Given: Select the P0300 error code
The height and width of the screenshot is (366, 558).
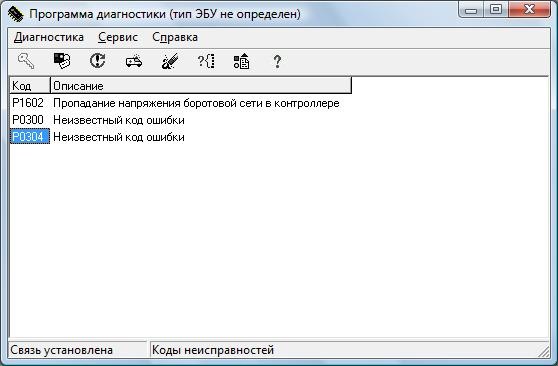Looking at the screenshot, I should coord(28,120).
